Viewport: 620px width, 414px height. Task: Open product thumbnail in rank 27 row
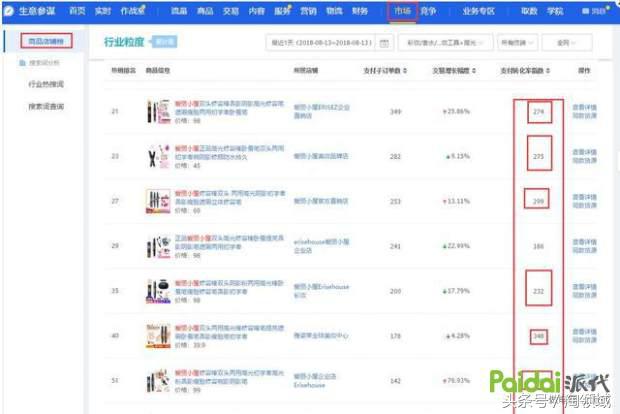pyautogui.click(x=158, y=201)
